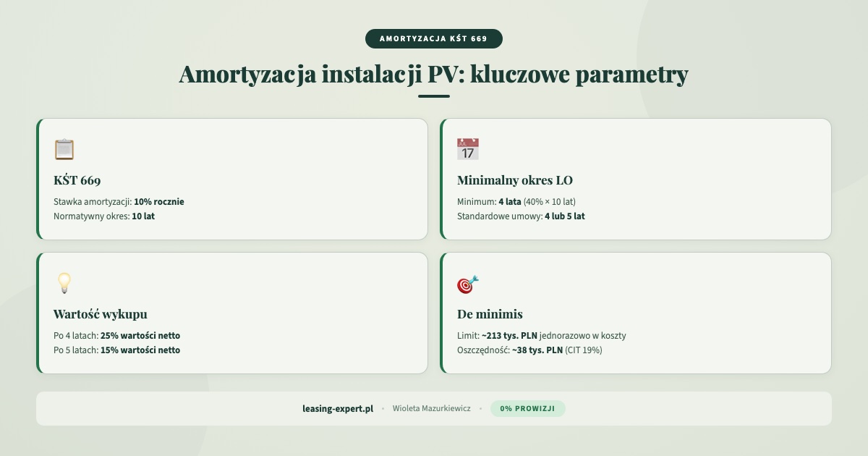
Task: Select the lightbulb icon above Wartość wykupu
Action: (64, 283)
